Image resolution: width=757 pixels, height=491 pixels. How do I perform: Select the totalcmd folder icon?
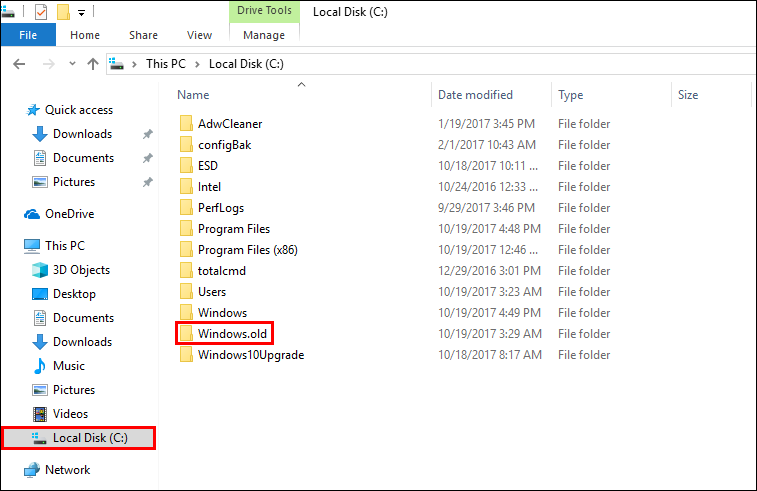click(x=186, y=271)
